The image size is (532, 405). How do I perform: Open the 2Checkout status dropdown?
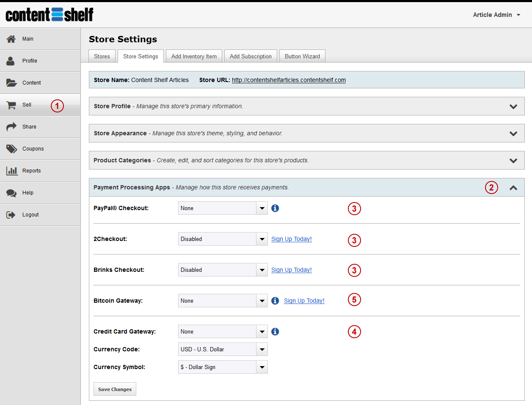(223, 239)
